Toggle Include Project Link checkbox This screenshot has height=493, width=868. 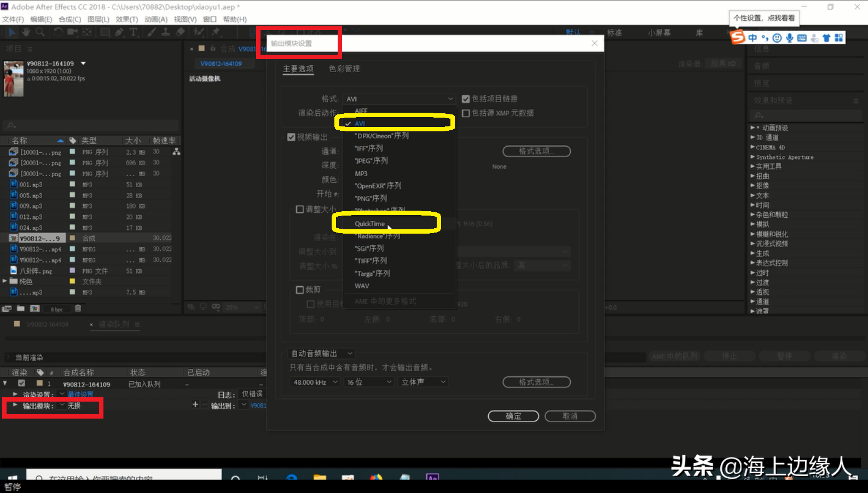pos(466,99)
